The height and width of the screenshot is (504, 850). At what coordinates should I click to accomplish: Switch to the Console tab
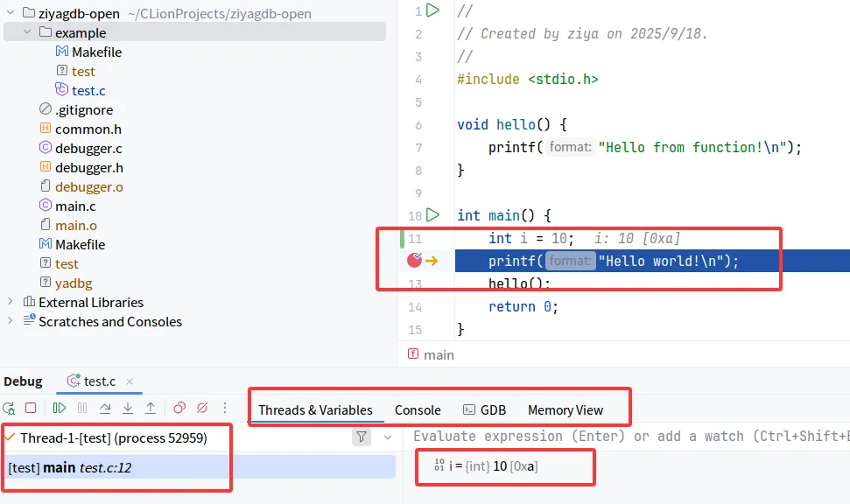pyautogui.click(x=418, y=410)
